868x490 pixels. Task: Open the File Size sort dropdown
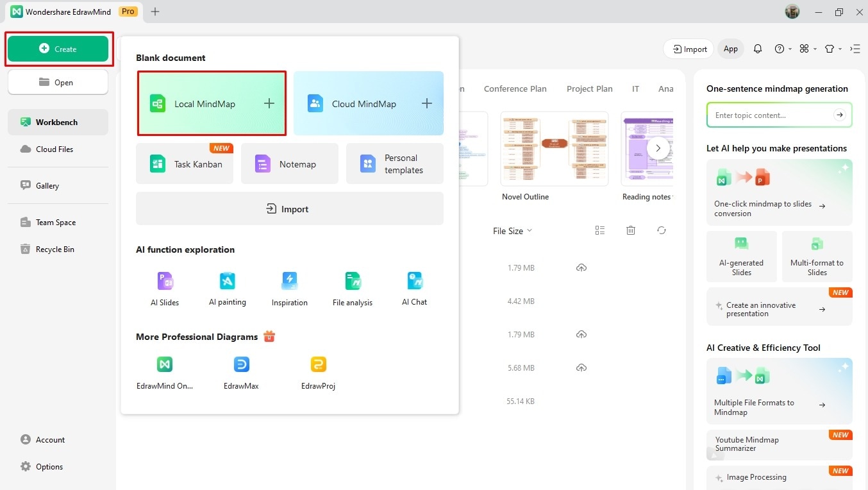click(x=512, y=231)
